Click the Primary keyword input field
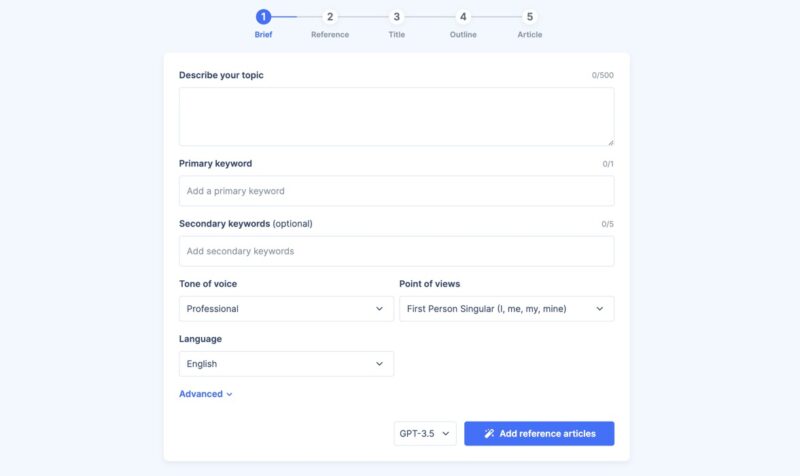 click(x=396, y=191)
